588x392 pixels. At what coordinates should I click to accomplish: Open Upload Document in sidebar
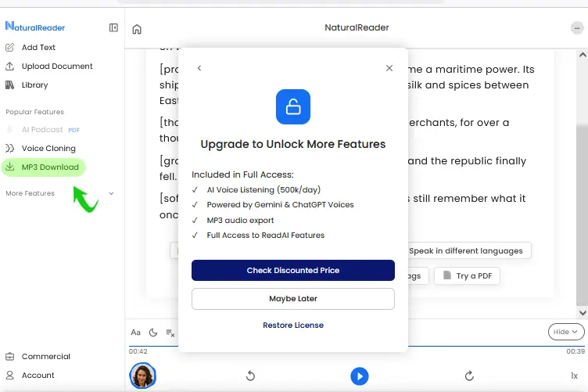click(48, 66)
